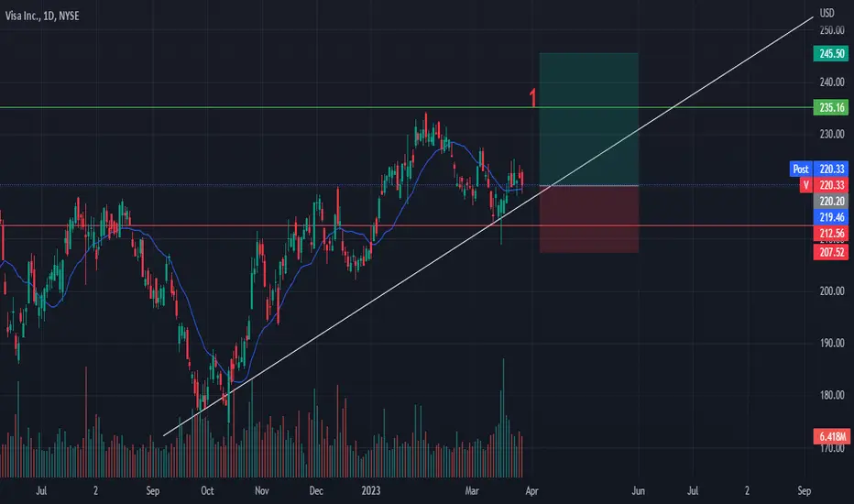Select the red 212.56 price tag

pos(830,234)
